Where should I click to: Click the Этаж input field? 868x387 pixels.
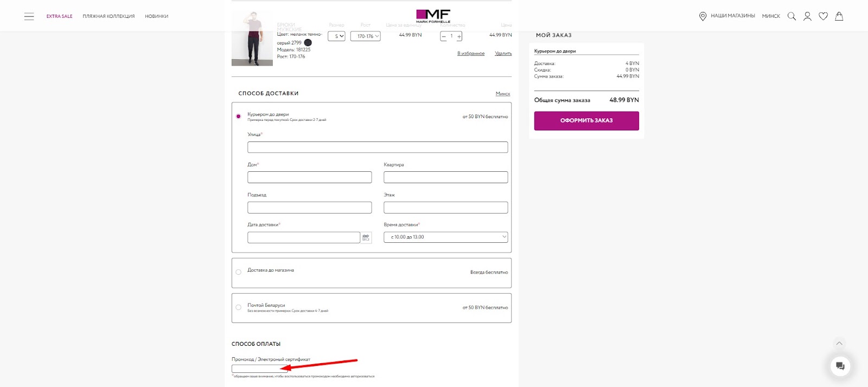pyautogui.click(x=446, y=208)
